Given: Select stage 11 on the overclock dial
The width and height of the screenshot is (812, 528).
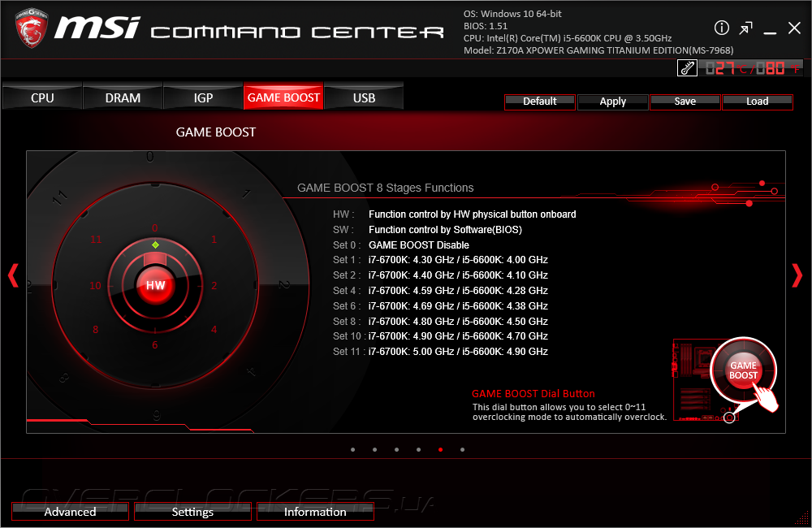Looking at the screenshot, I should pyautogui.click(x=97, y=240).
